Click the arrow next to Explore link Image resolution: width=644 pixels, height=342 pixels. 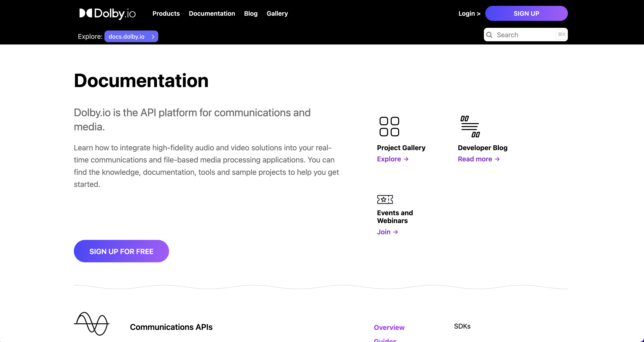point(406,159)
